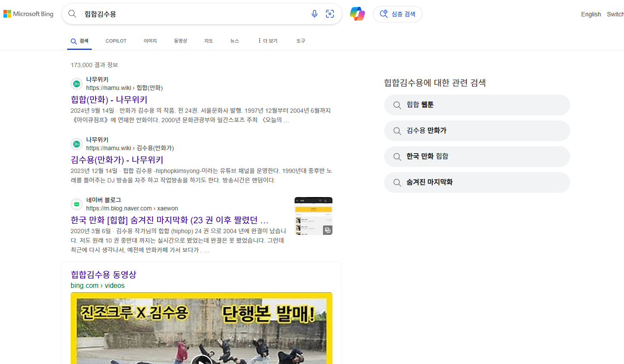
Task: Open visual search camera icon
Action: tap(330, 14)
